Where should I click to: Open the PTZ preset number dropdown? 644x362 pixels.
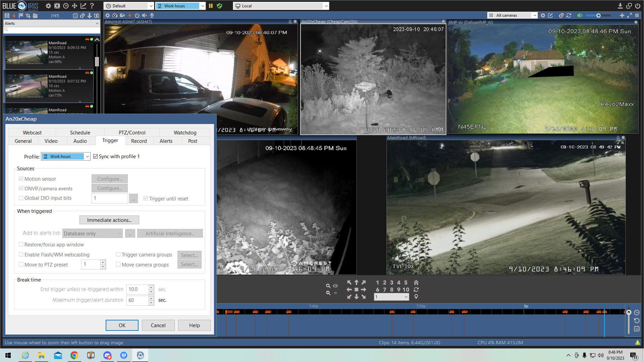(391, 297)
